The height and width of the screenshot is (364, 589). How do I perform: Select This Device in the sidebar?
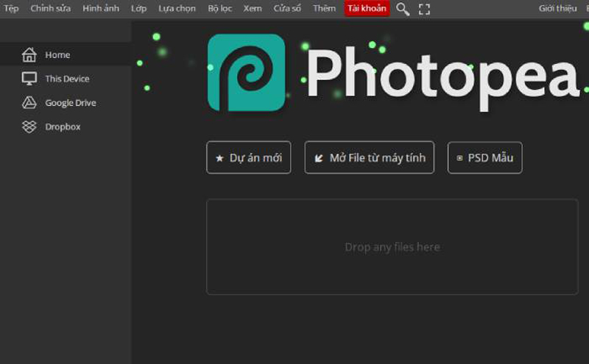66,79
